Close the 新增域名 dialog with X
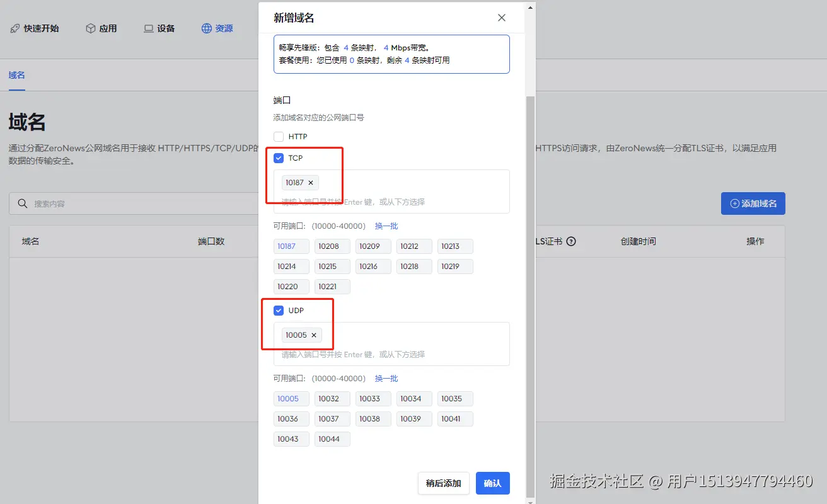The height and width of the screenshot is (504, 827). click(x=502, y=18)
